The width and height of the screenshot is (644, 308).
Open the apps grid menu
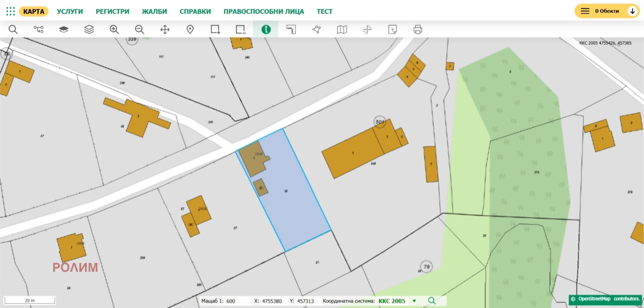tap(10, 11)
